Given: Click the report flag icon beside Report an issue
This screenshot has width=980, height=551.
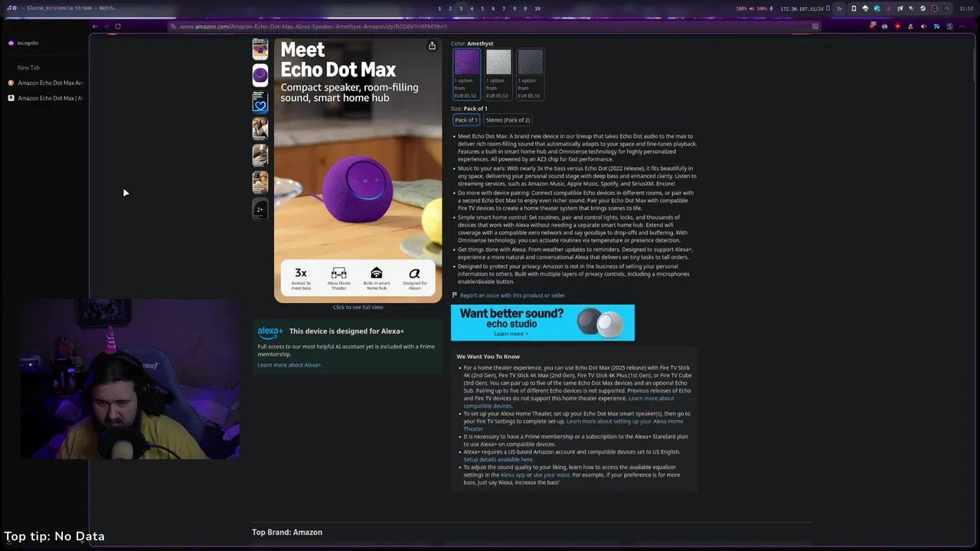Looking at the screenshot, I should (454, 295).
